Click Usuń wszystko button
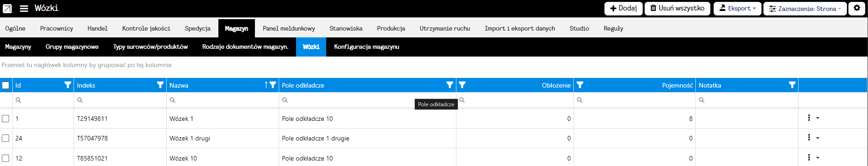This screenshot has height=166, width=868. pyautogui.click(x=677, y=9)
